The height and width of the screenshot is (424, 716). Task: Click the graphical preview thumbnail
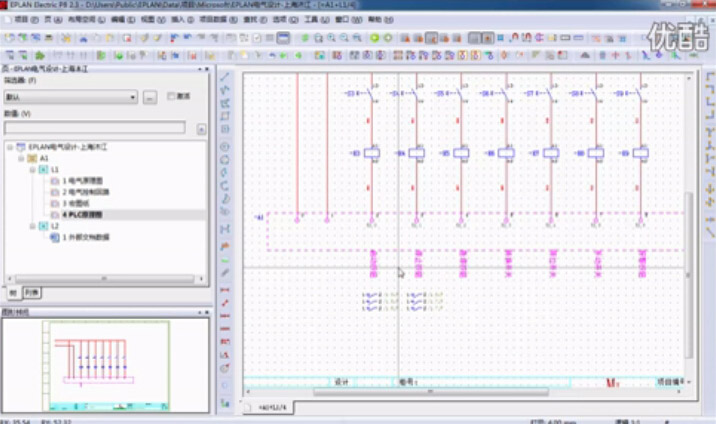[x=106, y=365]
